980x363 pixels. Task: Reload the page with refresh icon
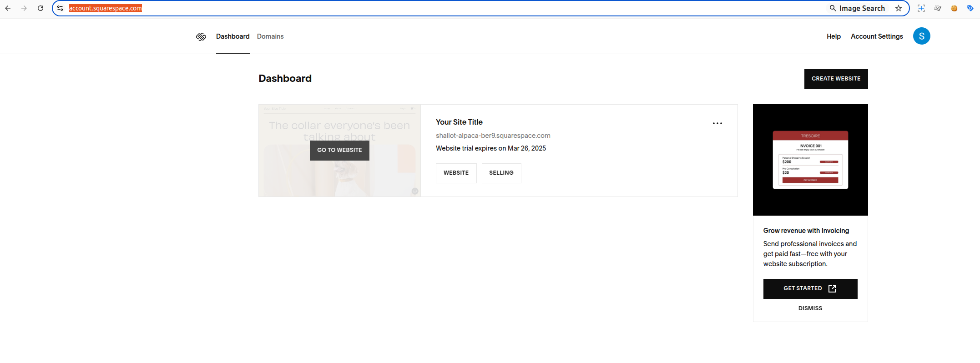click(x=40, y=8)
